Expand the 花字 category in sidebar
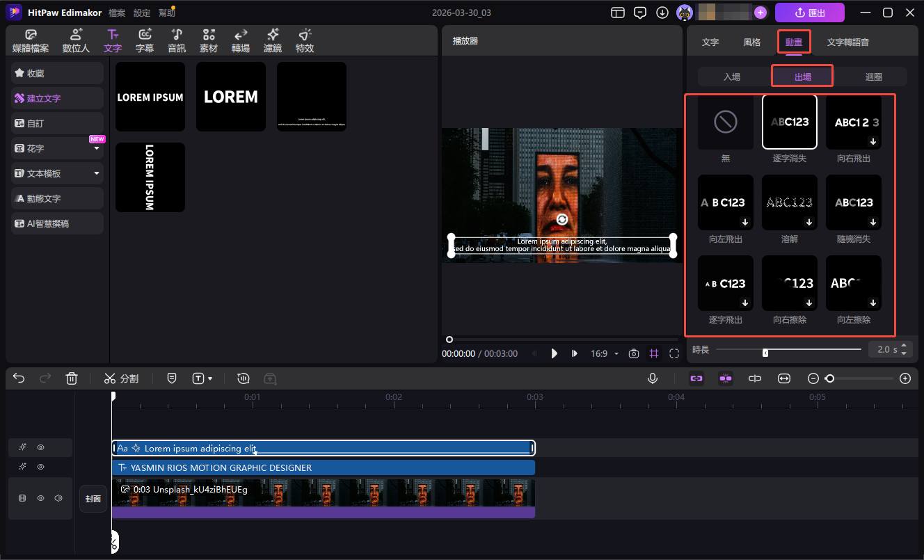The height and width of the screenshot is (560, 924). pos(97,149)
